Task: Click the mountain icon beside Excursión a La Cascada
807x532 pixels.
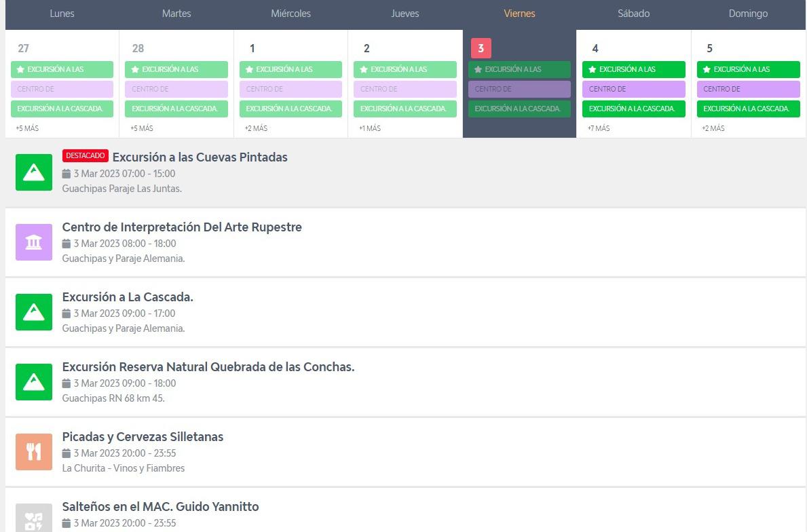Action: click(x=34, y=312)
